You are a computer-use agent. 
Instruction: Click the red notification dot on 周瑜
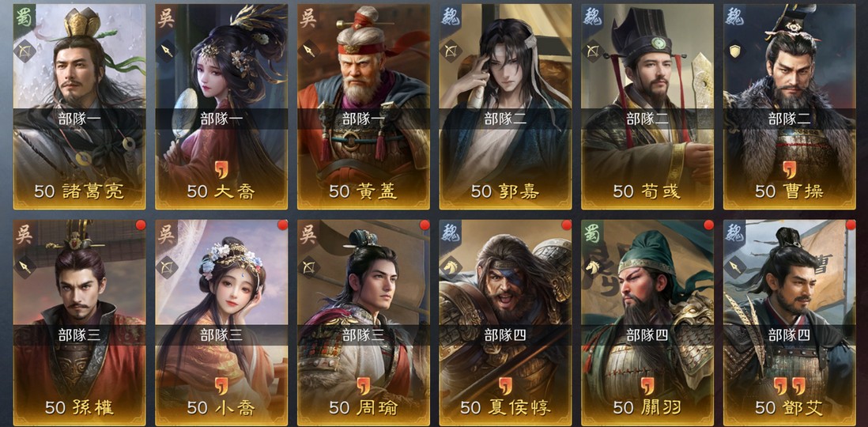tap(425, 225)
